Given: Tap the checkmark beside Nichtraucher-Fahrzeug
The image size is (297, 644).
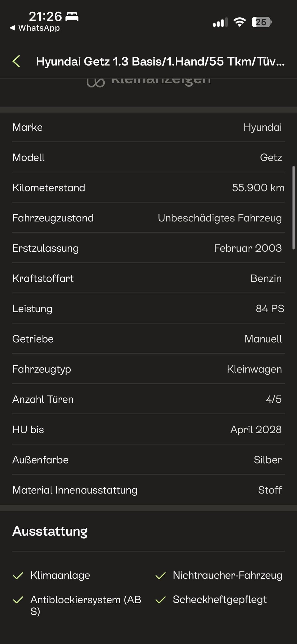Looking at the screenshot, I should point(161,576).
